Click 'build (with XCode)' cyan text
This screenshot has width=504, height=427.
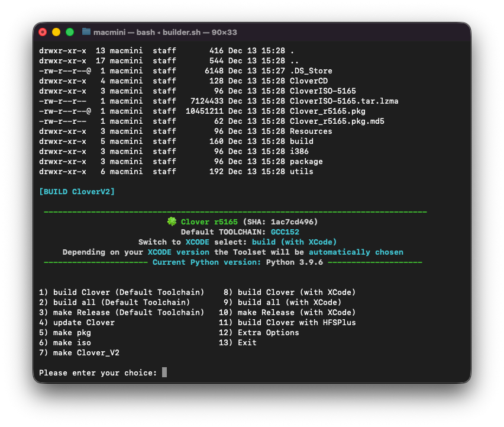pos(294,242)
